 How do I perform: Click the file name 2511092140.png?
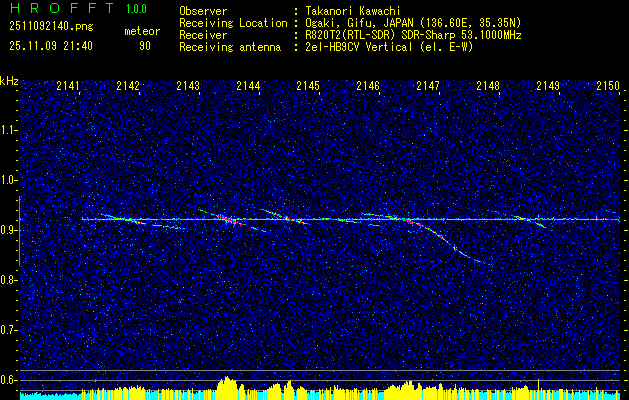[x=51, y=27]
